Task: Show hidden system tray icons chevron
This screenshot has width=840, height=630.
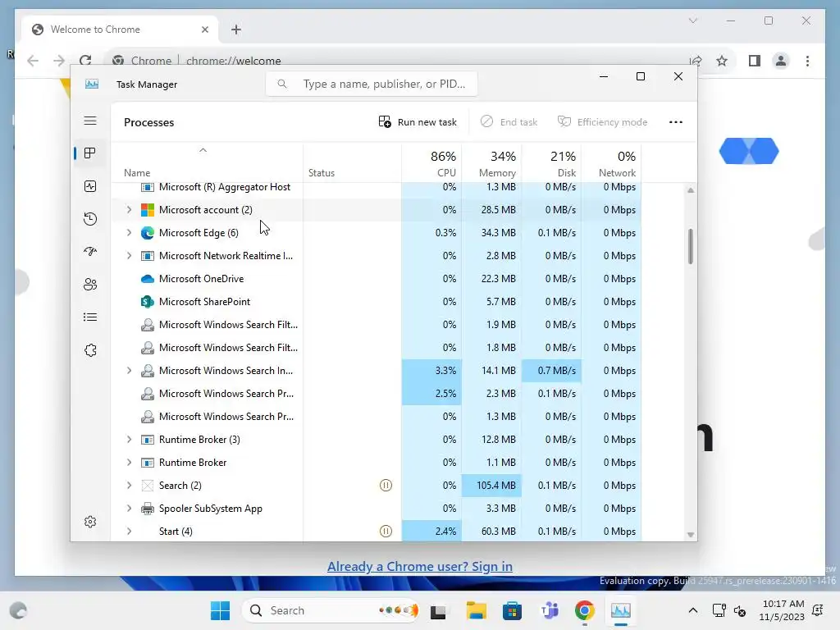Action: point(692,610)
